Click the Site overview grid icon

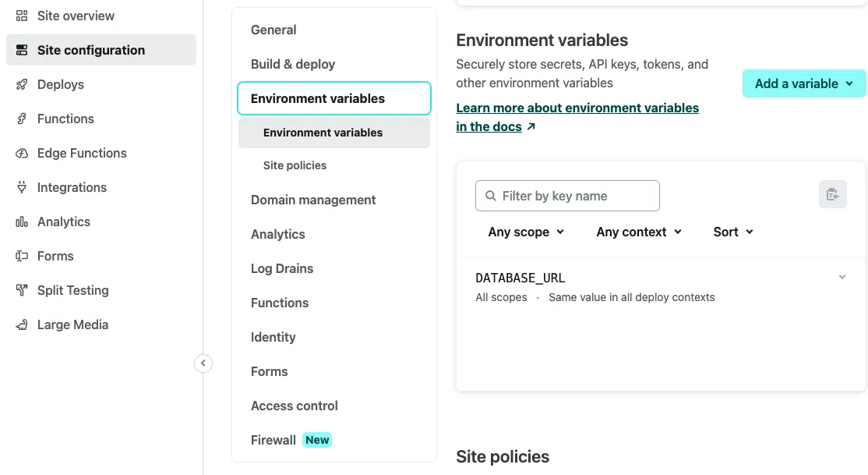pyautogui.click(x=22, y=16)
